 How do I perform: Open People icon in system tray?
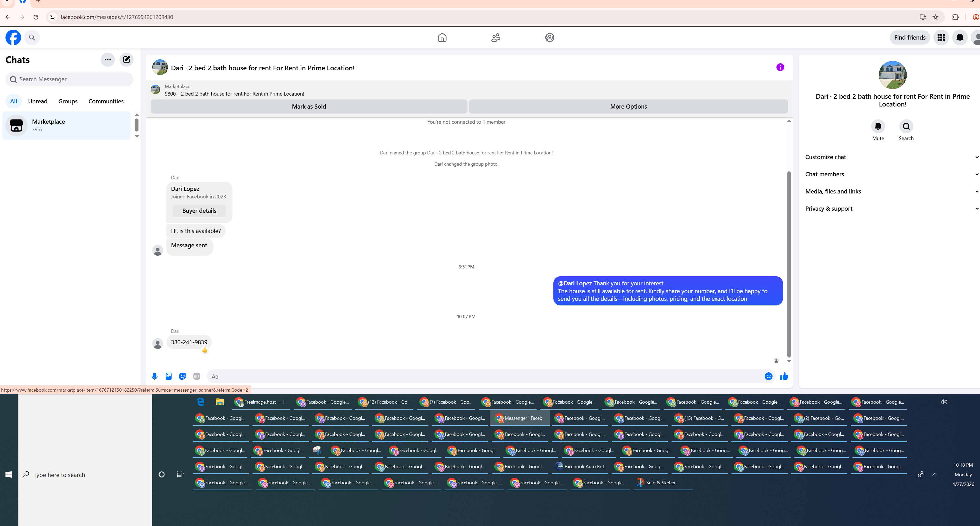point(920,474)
